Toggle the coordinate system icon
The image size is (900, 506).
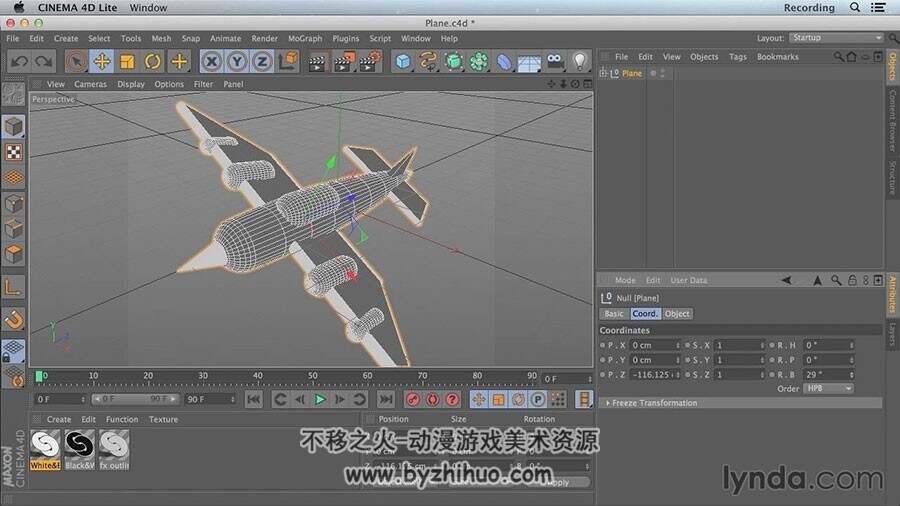pyautogui.click(x=288, y=61)
